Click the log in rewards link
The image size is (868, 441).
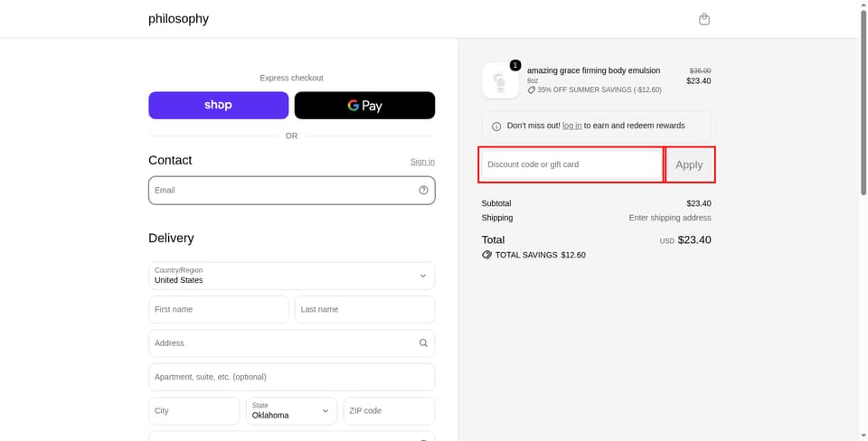571,126
